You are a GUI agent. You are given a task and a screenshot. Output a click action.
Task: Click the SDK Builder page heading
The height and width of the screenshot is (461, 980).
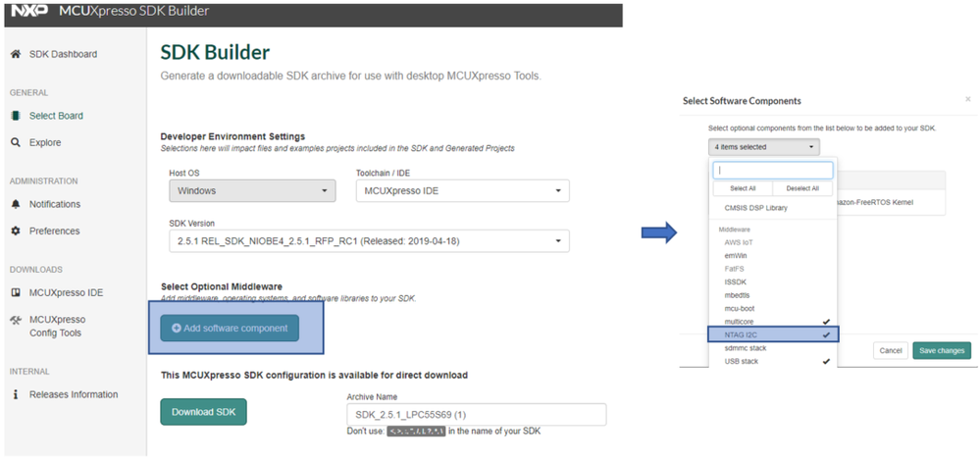tap(215, 52)
